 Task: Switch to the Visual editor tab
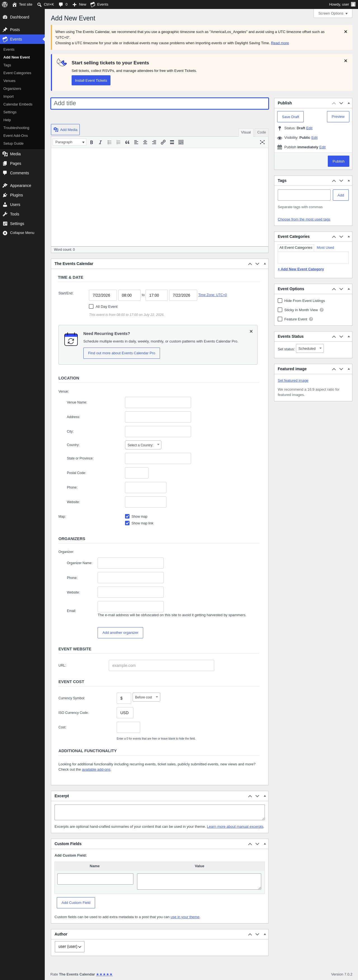click(x=246, y=132)
